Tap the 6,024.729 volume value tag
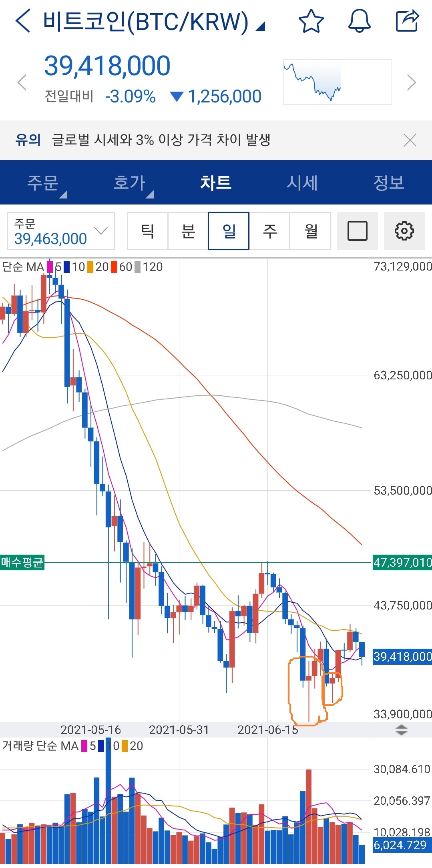The image size is (432, 868). (x=402, y=845)
